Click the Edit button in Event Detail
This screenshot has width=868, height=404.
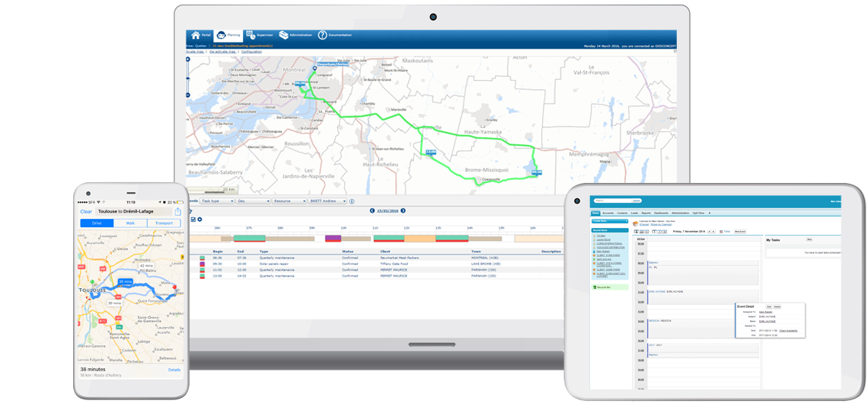tap(769, 306)
